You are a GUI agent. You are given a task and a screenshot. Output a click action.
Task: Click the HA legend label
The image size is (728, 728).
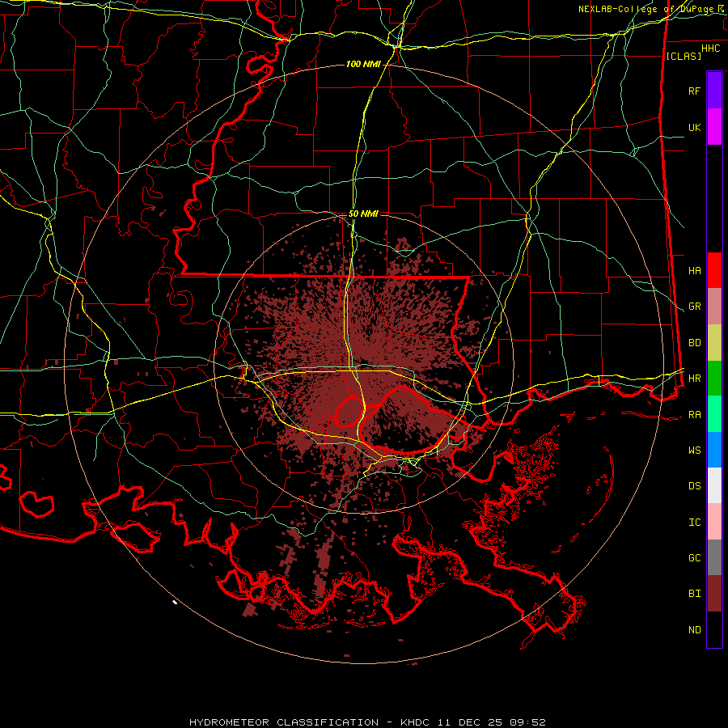[x=694, y=270]
